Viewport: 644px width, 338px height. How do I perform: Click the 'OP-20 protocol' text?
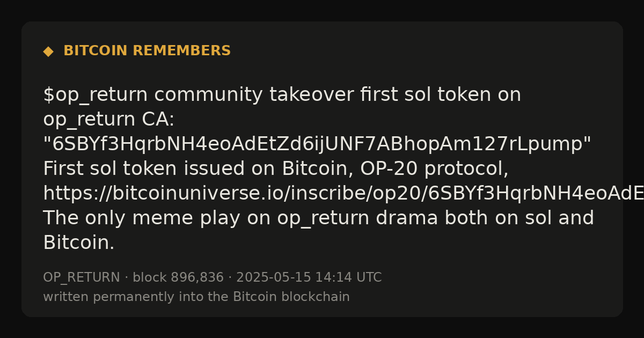click(434, 169)
